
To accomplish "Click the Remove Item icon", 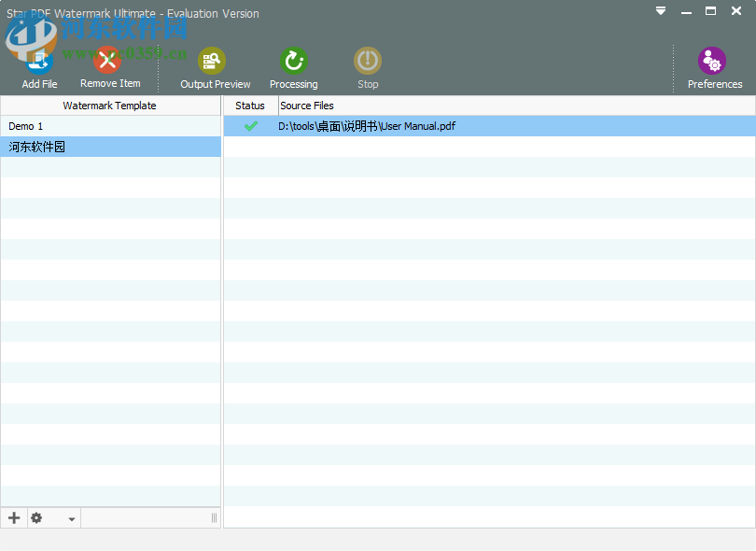I will coord(109,62).
